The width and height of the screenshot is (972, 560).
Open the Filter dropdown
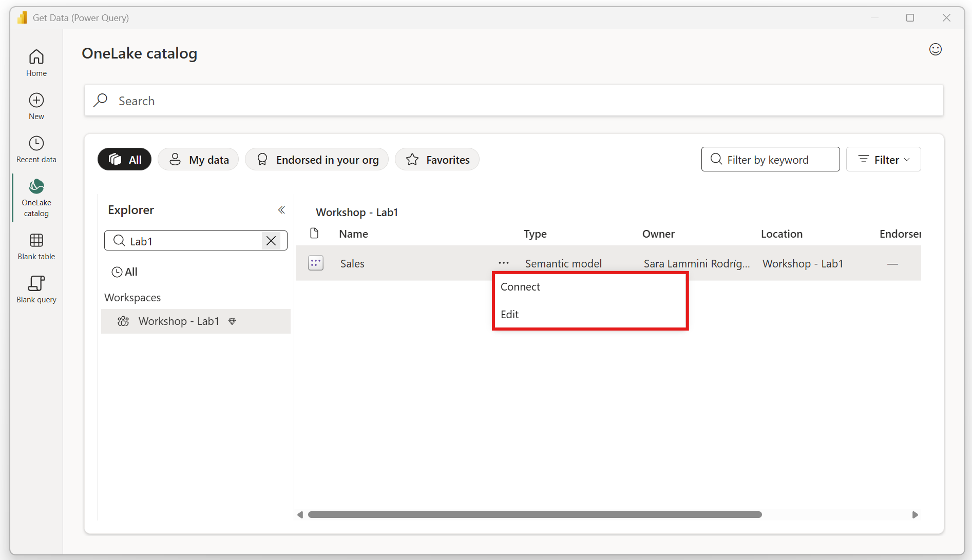coord(884,160)
